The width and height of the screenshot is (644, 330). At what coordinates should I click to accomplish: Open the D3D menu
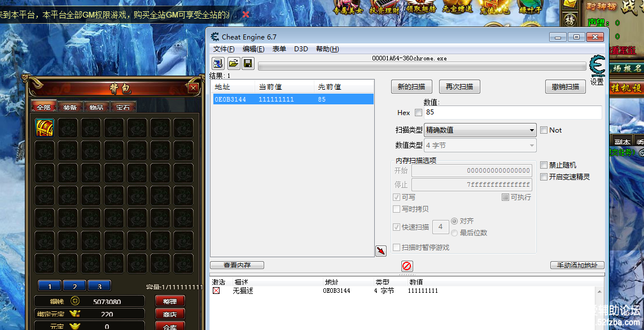point(301,49)
